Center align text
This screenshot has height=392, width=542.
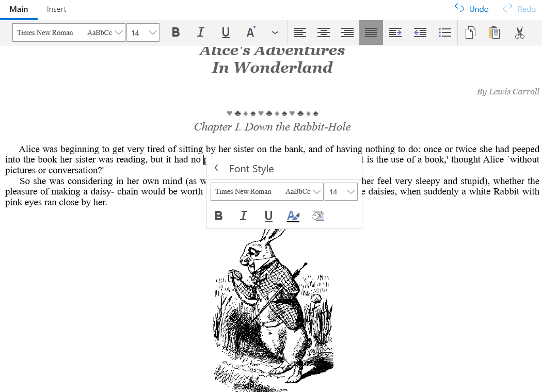[x=324, y=32]
